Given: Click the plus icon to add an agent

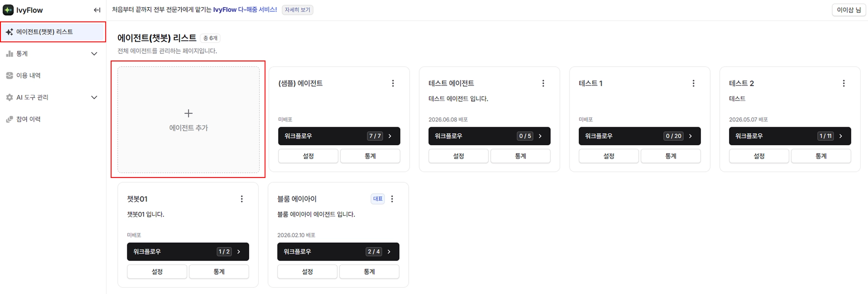Looking at the screenshot, I should [189, 113].
